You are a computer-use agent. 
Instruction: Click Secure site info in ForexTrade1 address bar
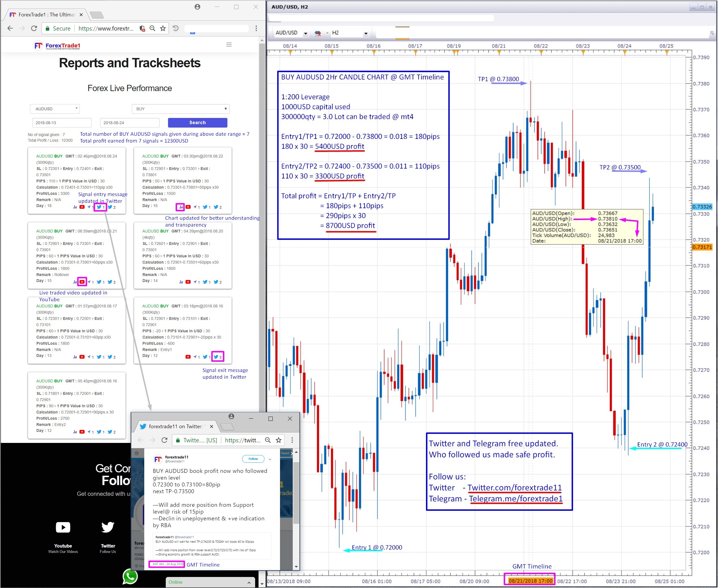(58, 29)
